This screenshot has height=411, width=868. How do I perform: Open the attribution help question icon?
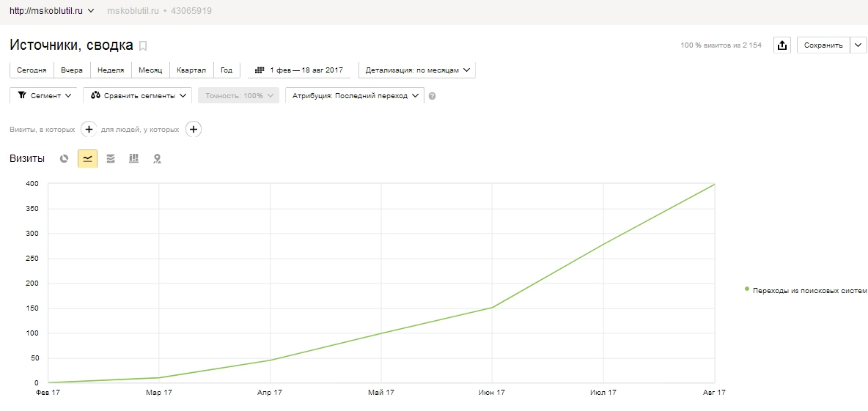click(x=433, y=96)
